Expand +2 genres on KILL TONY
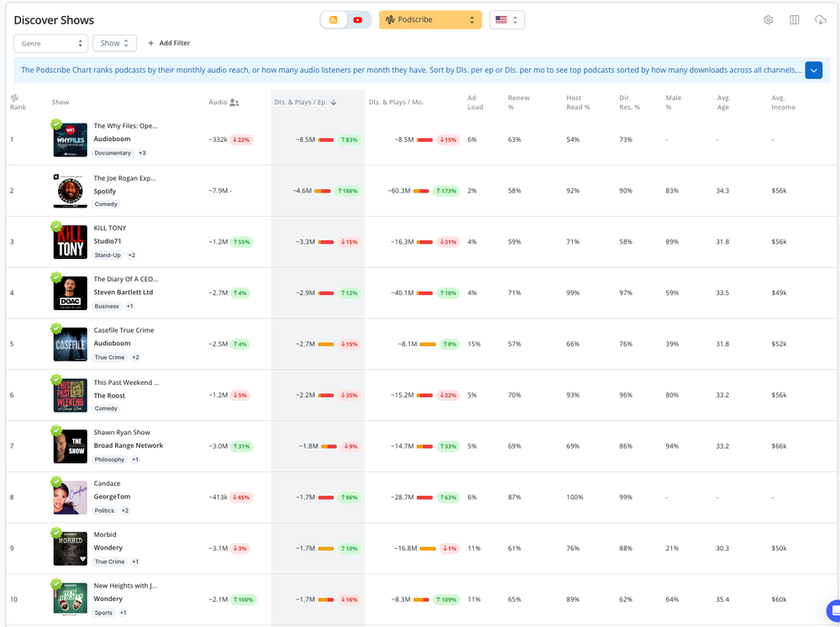 pyautogui.click(x=131, y=256)
